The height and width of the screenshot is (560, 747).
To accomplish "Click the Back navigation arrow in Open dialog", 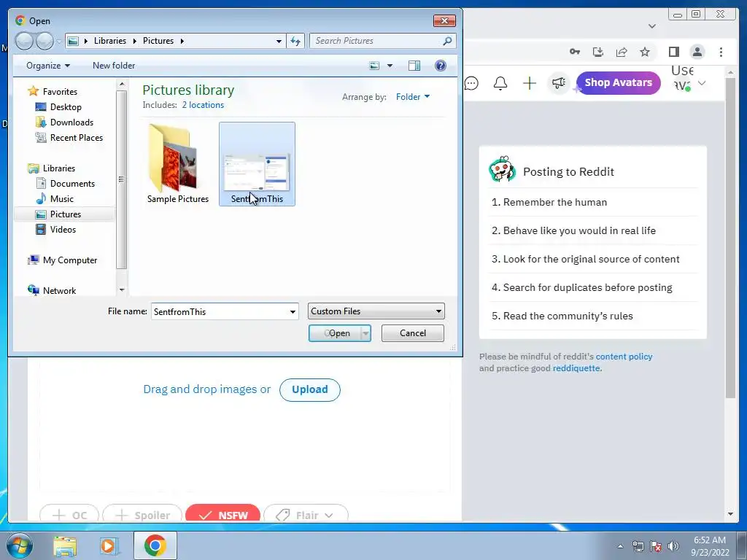I will [x=24, y=42].
